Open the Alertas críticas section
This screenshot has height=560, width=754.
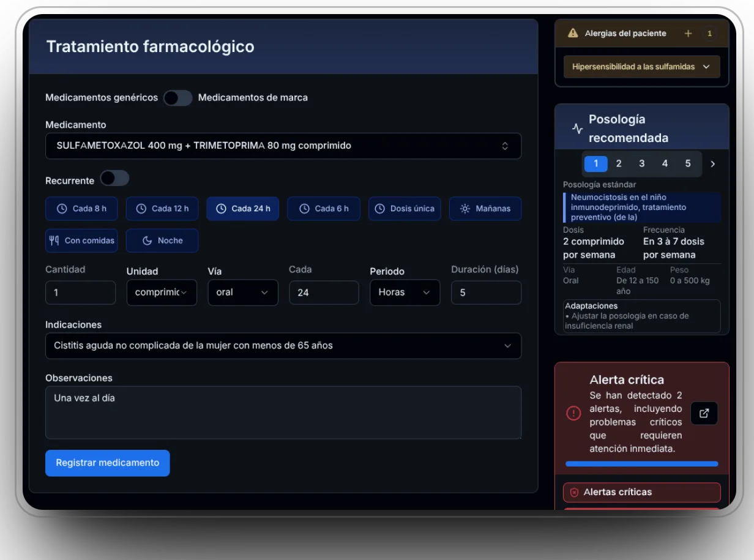641,491
